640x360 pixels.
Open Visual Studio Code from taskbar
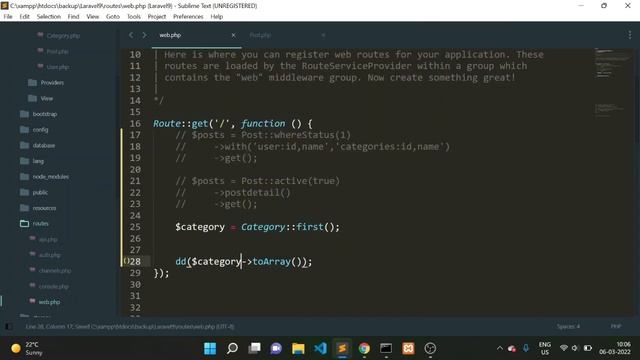(x=320, y=348)
